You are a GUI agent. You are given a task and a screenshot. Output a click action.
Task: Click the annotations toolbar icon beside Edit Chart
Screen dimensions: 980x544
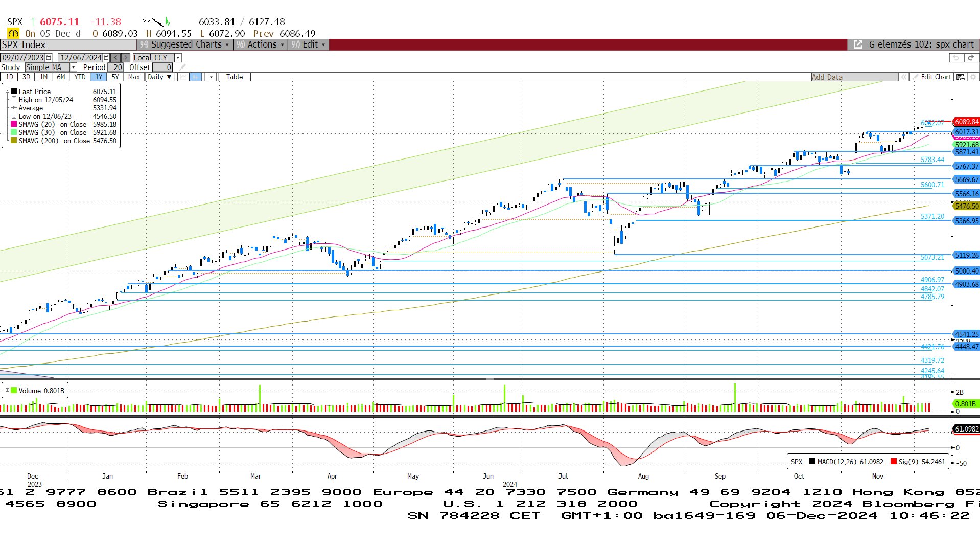click(961, 77)
